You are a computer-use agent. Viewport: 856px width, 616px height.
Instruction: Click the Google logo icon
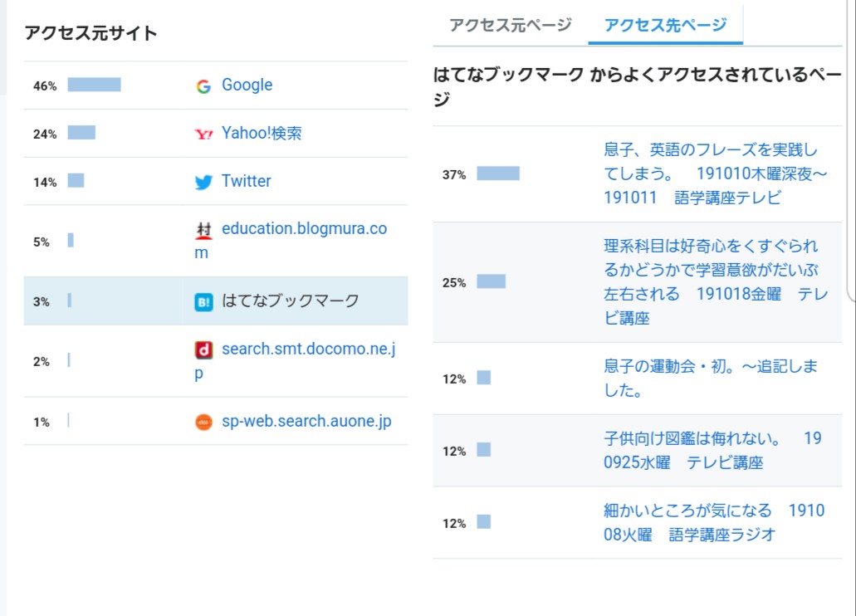(203, 86)
